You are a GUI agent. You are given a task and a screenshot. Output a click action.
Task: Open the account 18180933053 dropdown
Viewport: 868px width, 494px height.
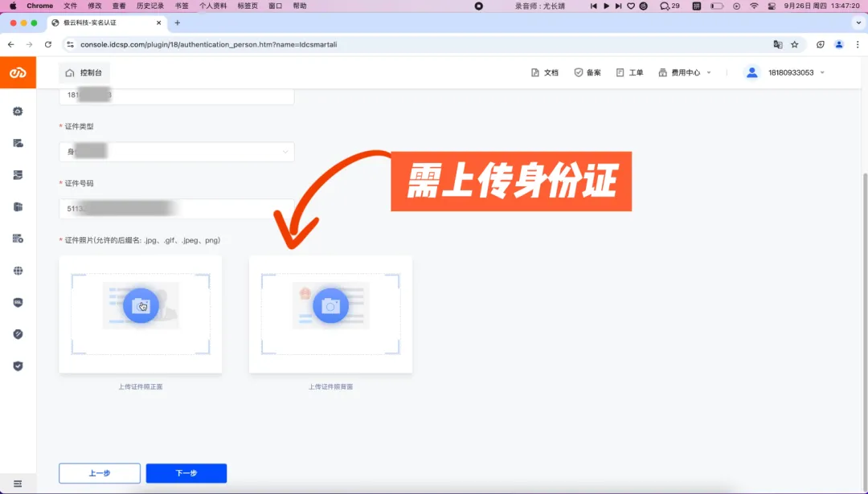(x=785, y=72)
